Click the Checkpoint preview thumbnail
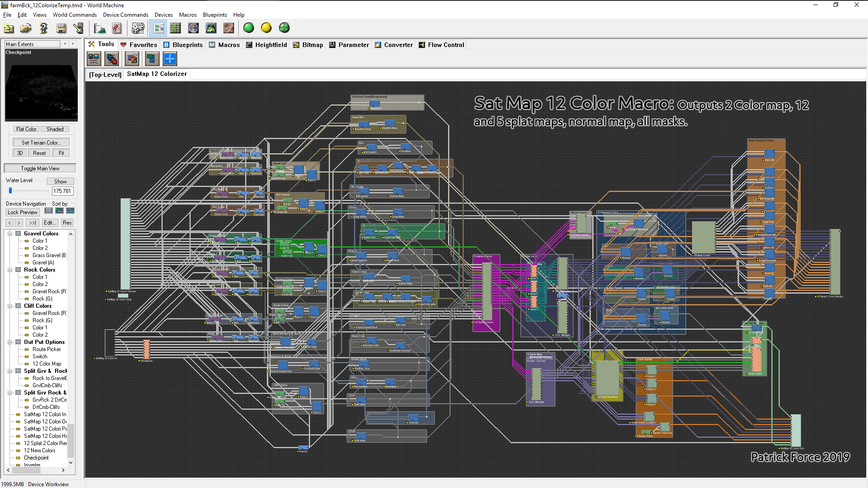 (x=41, y=85)
